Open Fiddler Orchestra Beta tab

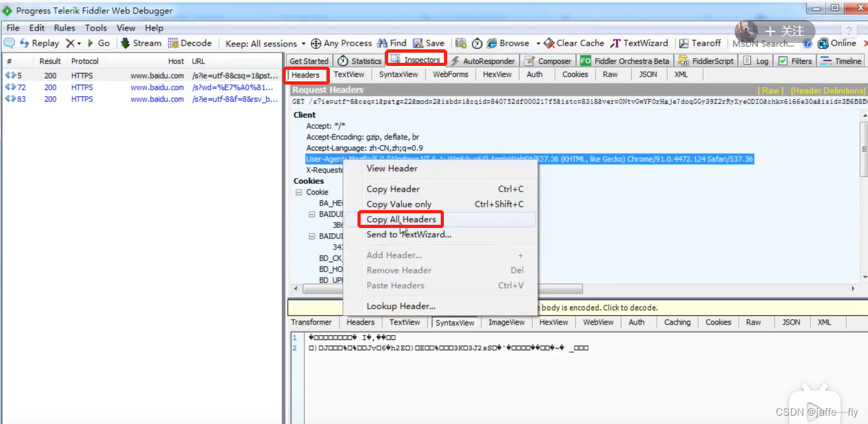(x=625, y=61)
